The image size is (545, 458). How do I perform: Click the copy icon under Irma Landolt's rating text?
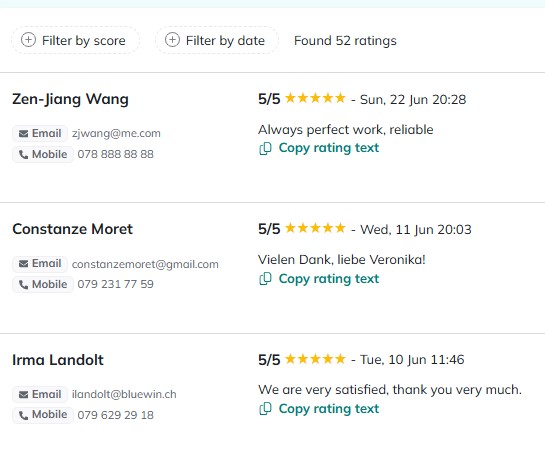265,409
